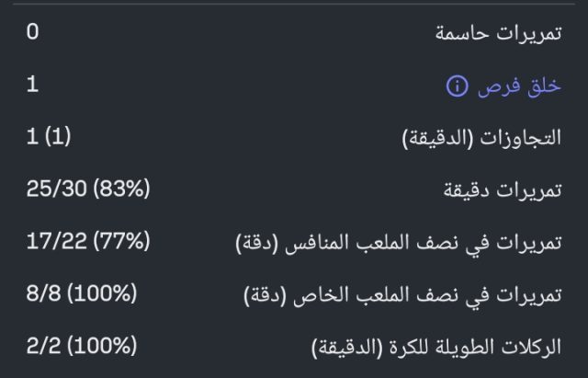The height and width of the screenshot is (378, 588).
Task: Open the خلق فرص link
Action: [x=519, y=86]
